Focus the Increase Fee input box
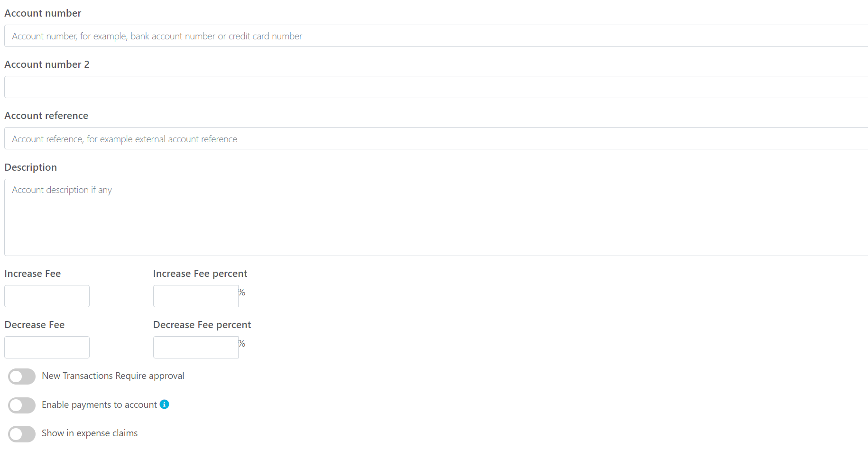The height and width of the screenshot is (459, 868). [x=47, y=296]
